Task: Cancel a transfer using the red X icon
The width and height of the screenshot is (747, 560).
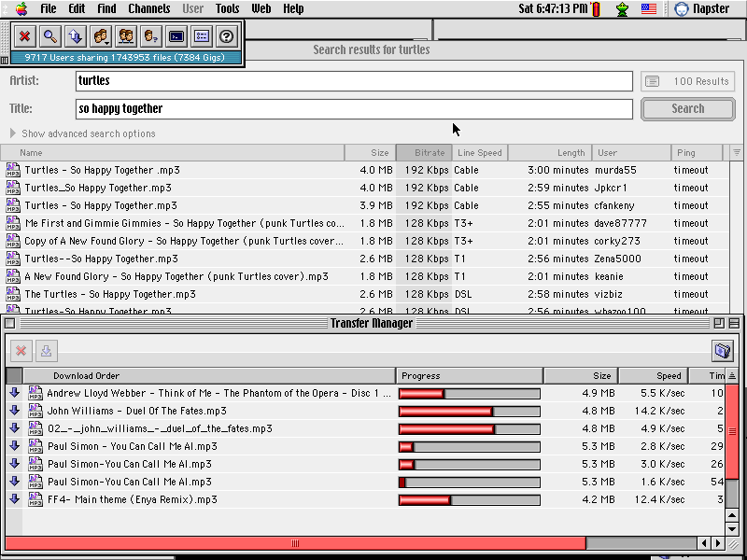Action: click(21, 351)
